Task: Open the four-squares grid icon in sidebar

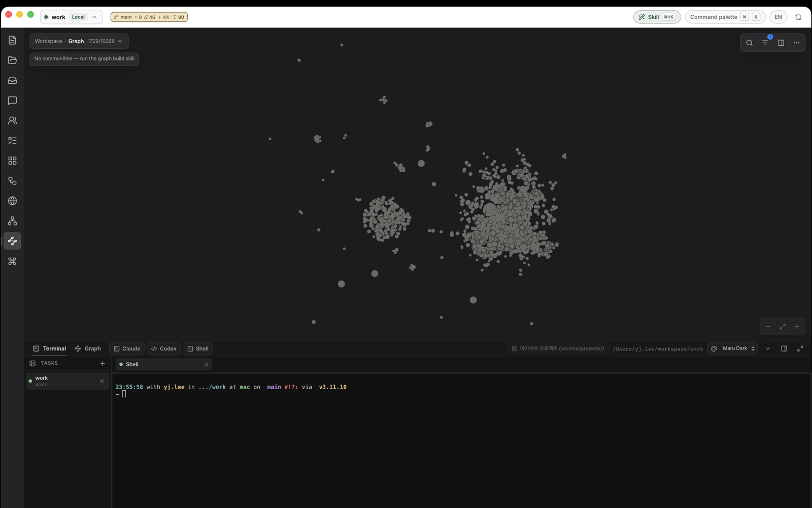Action: coord(12,161)
